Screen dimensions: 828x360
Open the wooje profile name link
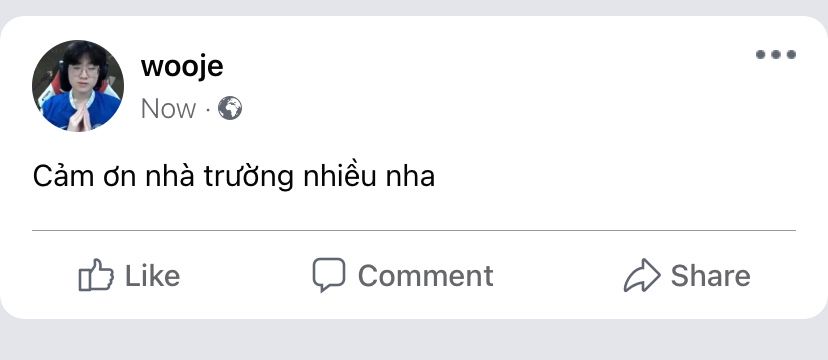182,66
